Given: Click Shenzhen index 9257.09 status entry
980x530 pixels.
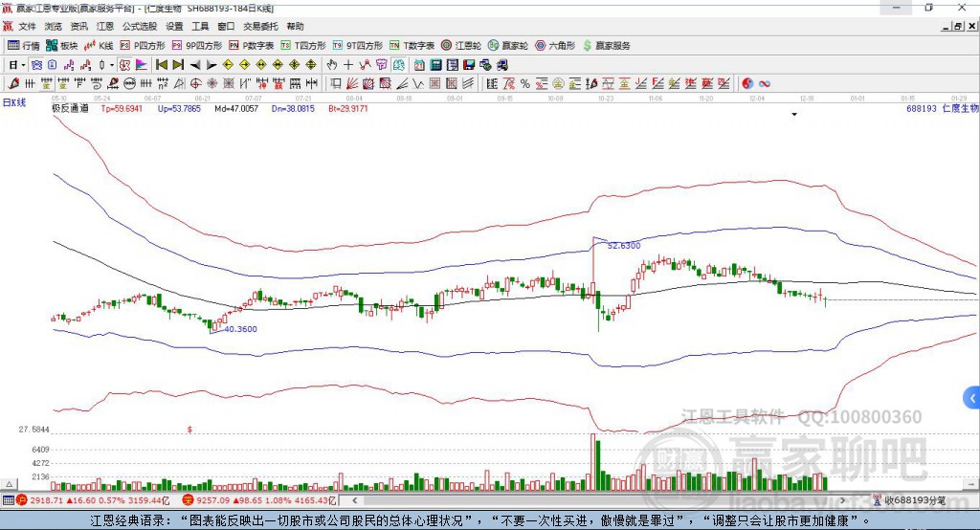Looking at the screenshot, I should tap(259, 500).
